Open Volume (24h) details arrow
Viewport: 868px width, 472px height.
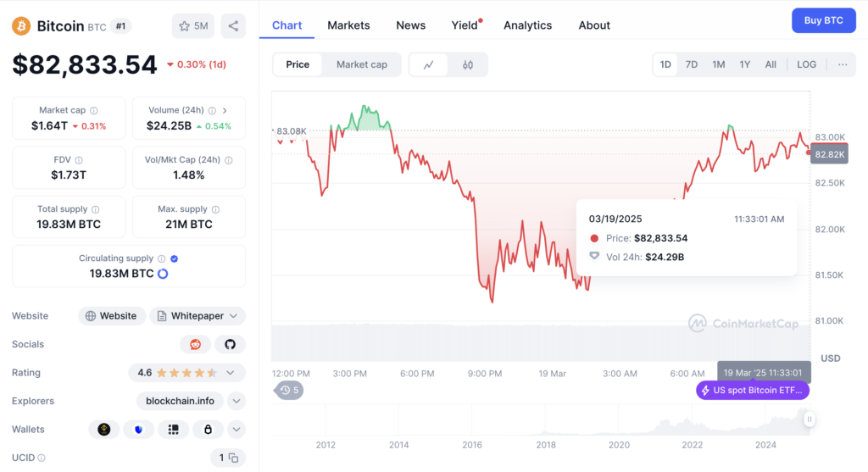point(225,111)
